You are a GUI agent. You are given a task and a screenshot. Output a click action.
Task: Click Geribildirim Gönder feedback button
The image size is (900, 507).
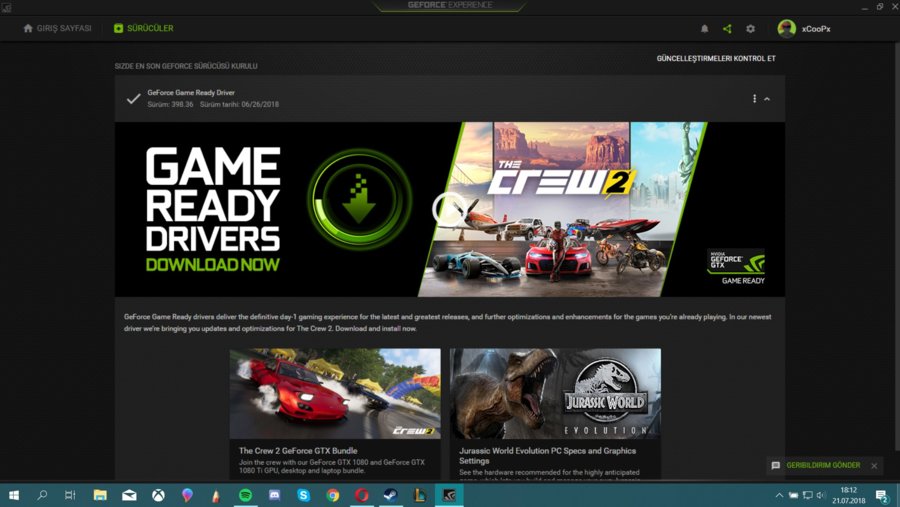tap(823, 465)
